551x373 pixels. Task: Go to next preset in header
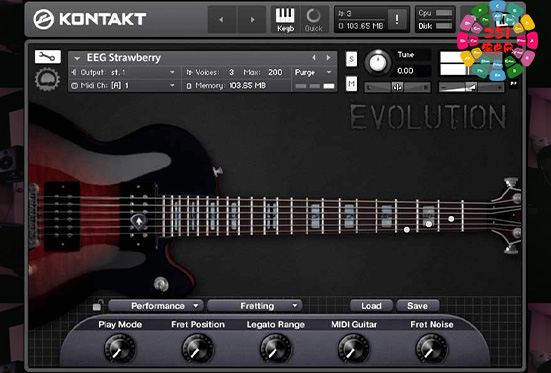tap(252, 20)
